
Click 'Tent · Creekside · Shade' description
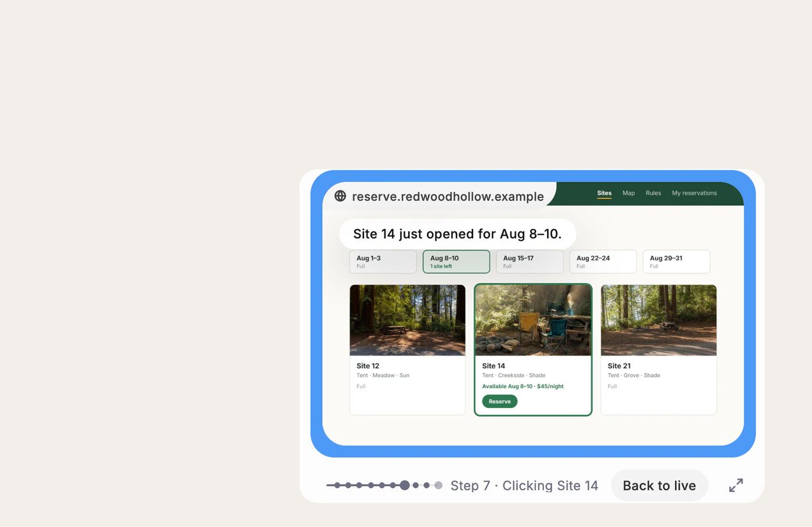pyautogui.click(x=513, y=375)
